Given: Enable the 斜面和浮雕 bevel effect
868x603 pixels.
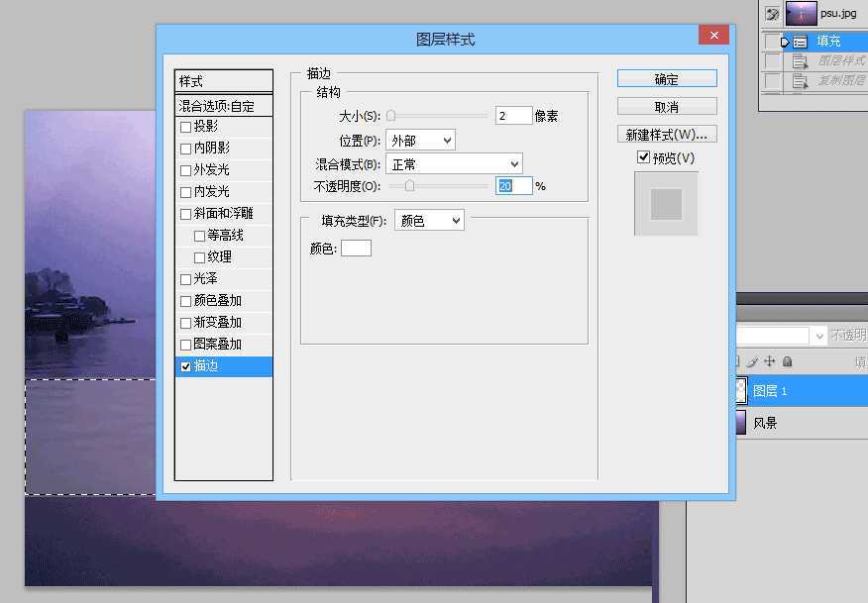Looking at the screenshot, I should (x=185, y=213).
